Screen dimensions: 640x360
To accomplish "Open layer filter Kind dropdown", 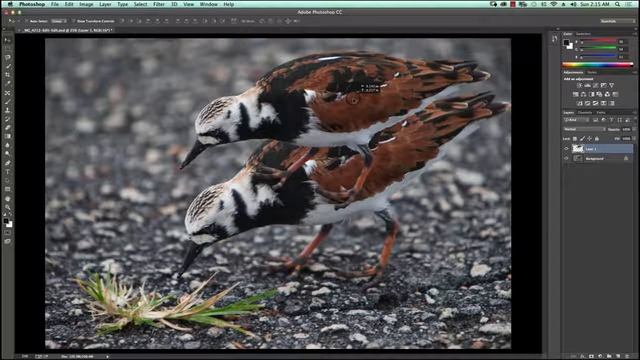I will click(x=576, y=120).
